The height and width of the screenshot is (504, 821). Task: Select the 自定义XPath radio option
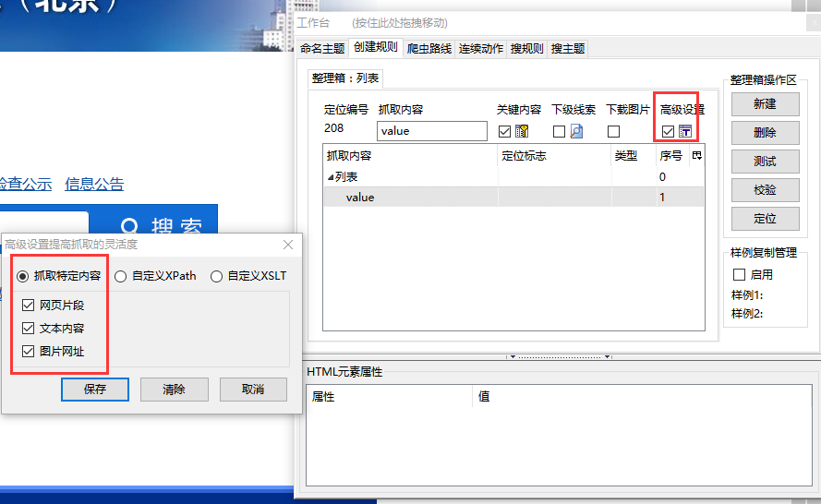[x=120, y=276]
